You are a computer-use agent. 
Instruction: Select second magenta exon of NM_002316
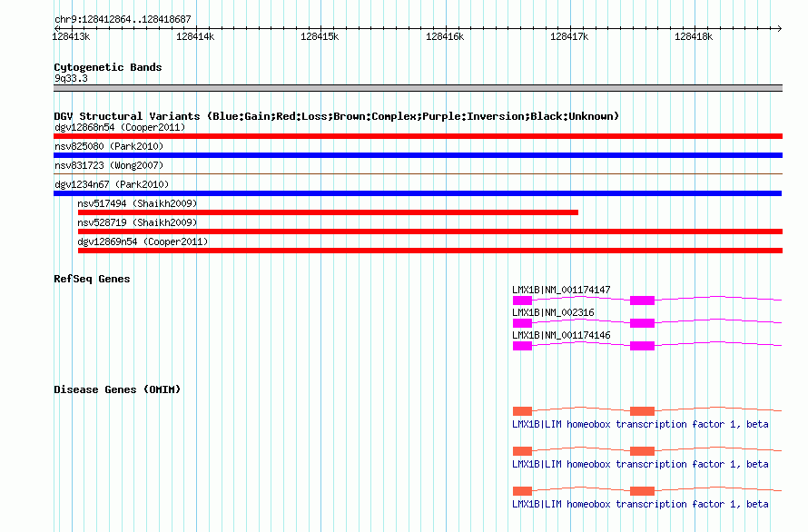tap(642, 323)
